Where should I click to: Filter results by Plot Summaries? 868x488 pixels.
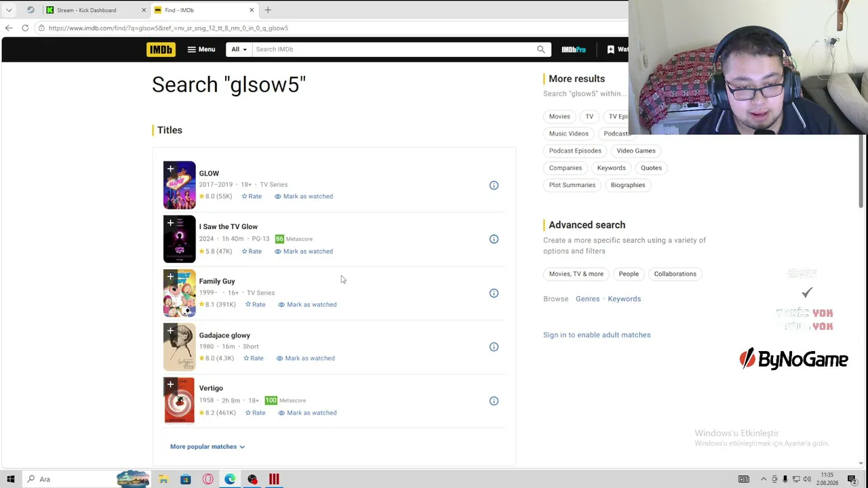point(572,185)
